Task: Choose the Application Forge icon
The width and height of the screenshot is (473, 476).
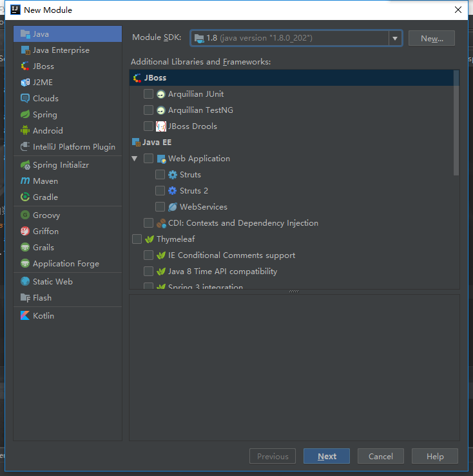Action: (25, 263)
